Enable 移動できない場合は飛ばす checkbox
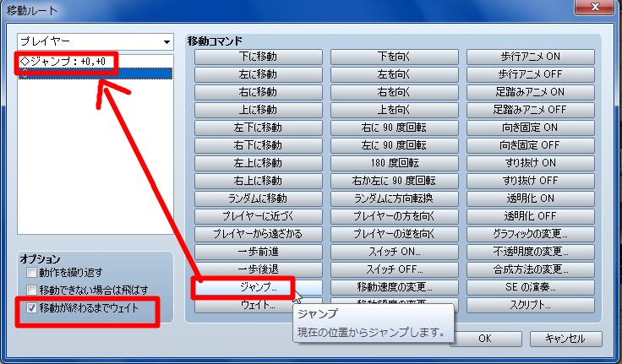The width and height of the screenshot is (622, 364). 32,290
